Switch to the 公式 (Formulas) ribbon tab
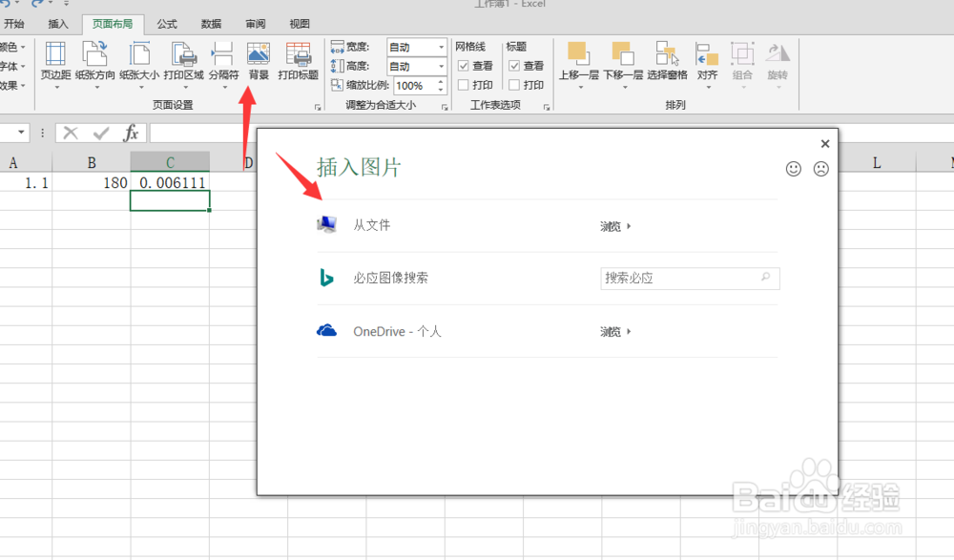954x560 pixels. tap(165, 24)
